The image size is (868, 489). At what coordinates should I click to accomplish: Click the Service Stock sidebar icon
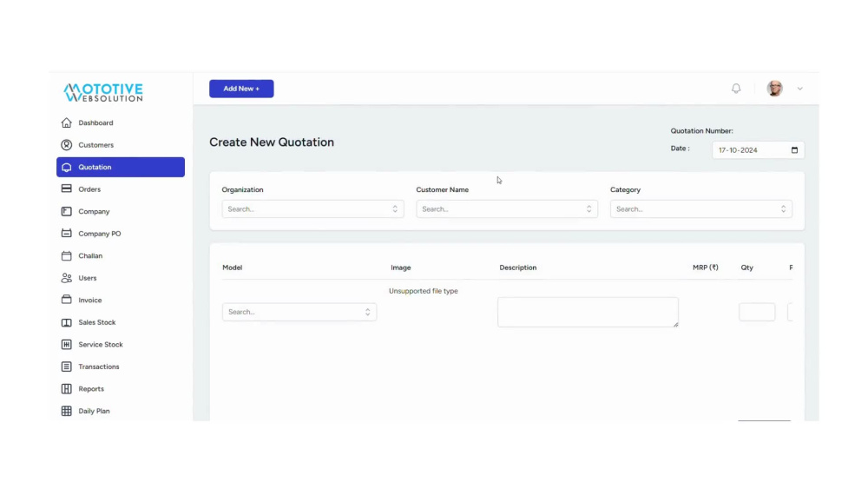tap(67, 344)
